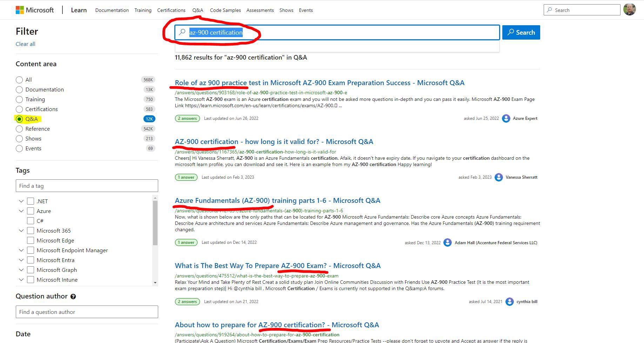Image resolution: width=644 pixels, height=343 pixels.
Task: Click the az-900 certification search field
Action: tap(337, 32)
